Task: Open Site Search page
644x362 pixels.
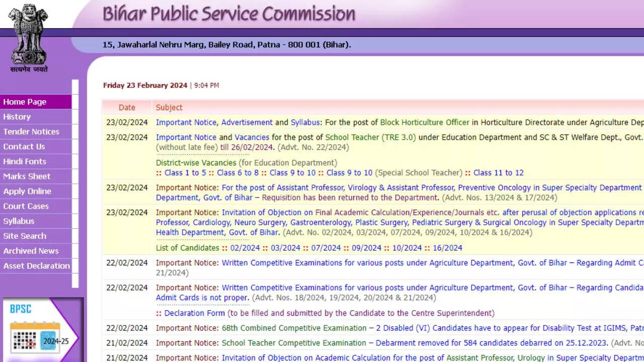Action: pos(25,236)
